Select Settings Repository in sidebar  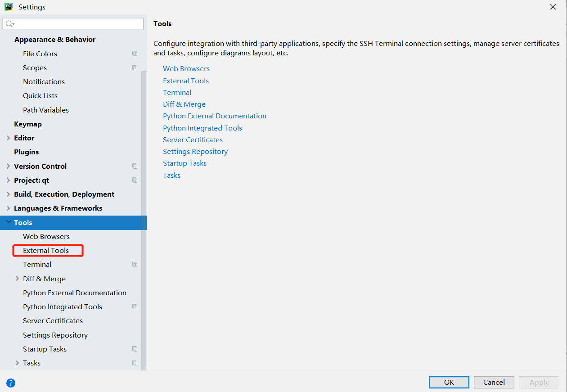(55, 335)
